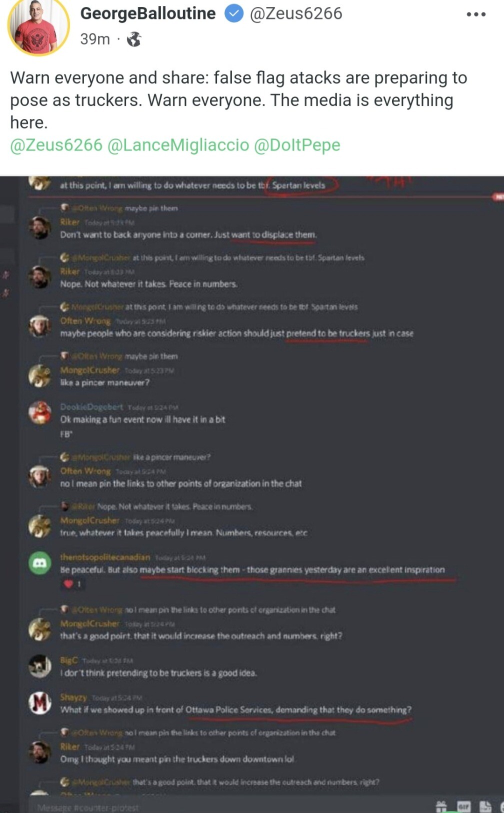Open the @DoItPepe mention link
This screenshot has height=813, width=504.
pyautogui.click(x=297, y=145)
